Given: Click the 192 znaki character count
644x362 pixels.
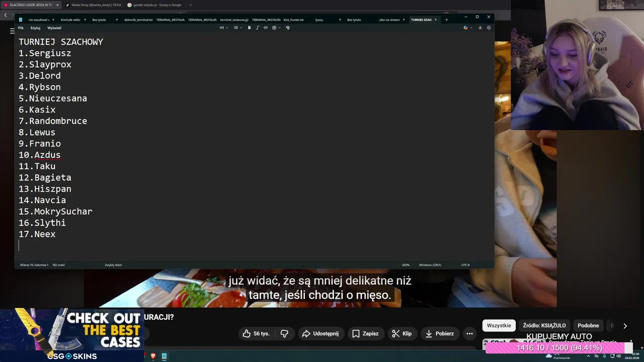Looking at the screenshot, I should click(x=58, y=265).
